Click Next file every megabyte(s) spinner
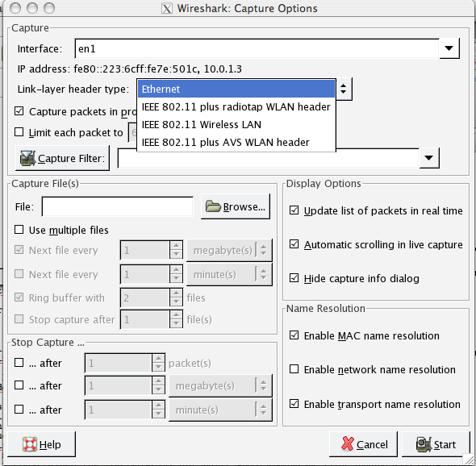476x466 pixels. 152,250
